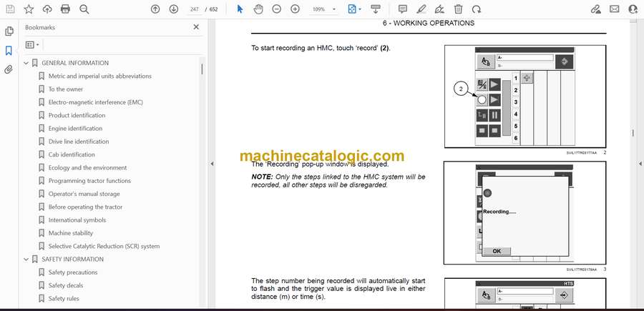Go to Safety rules bookmark

click(x=64, y=299)
